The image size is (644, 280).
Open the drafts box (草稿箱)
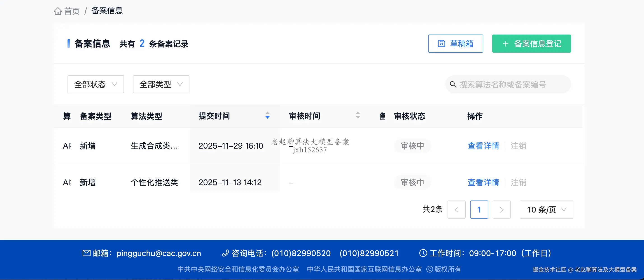(455, 44)
